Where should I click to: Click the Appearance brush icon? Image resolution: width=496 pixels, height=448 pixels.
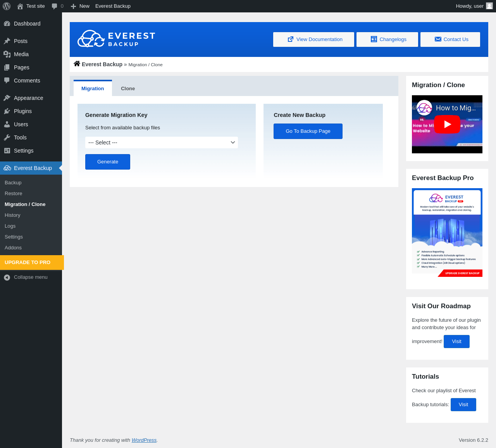[x=7, y=98]
